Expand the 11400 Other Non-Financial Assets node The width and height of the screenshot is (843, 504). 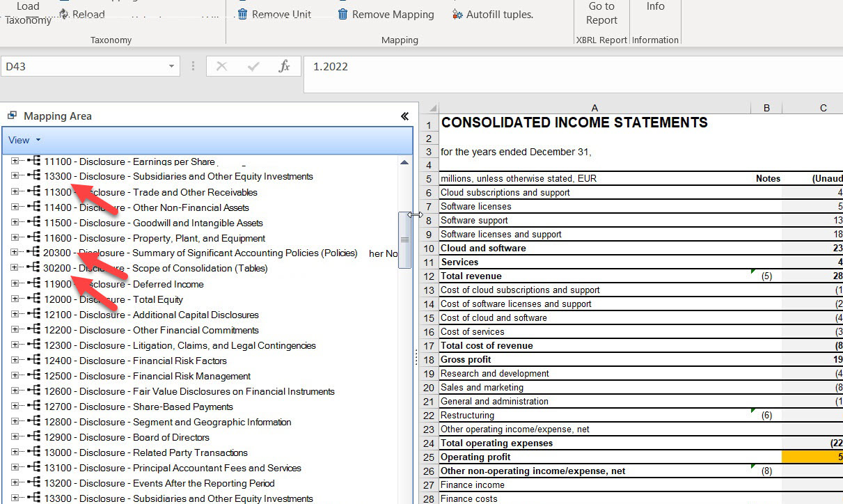coord(15,207)
